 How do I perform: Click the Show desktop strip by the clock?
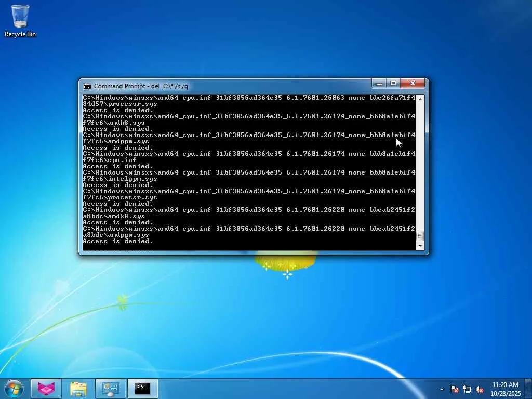coord(529,389)
